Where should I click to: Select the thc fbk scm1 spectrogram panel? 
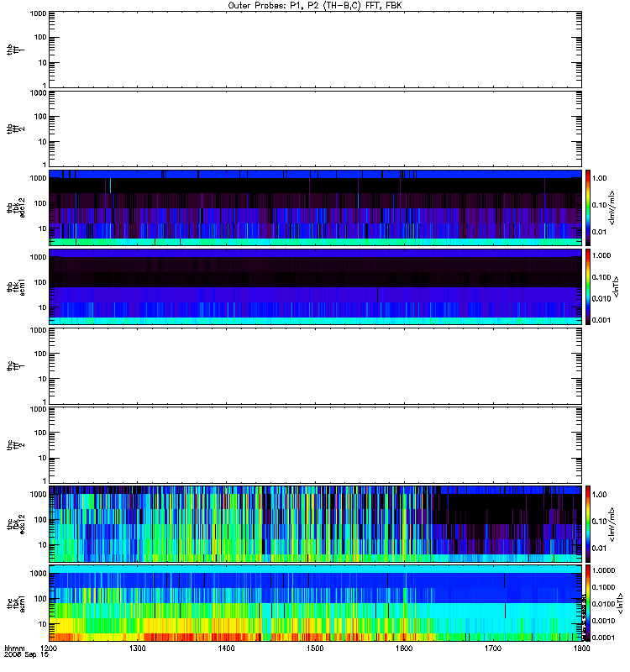[x=315, y=603]
